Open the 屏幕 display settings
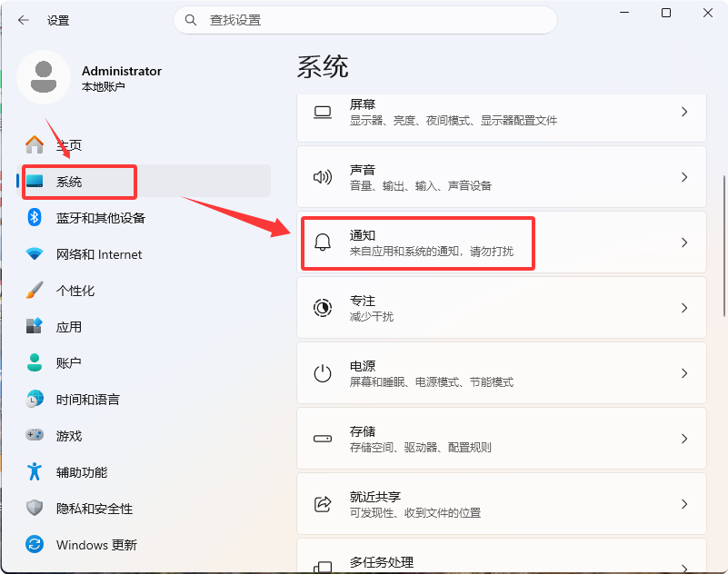The image size is (728, 574). tap(502, 117)
